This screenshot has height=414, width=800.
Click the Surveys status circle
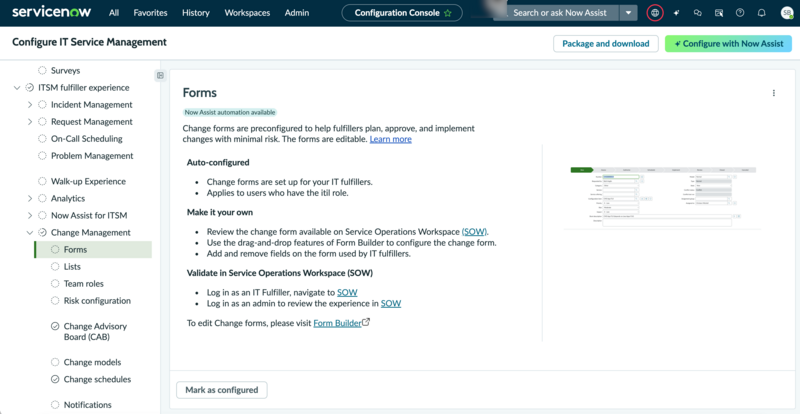click(42, 70)
